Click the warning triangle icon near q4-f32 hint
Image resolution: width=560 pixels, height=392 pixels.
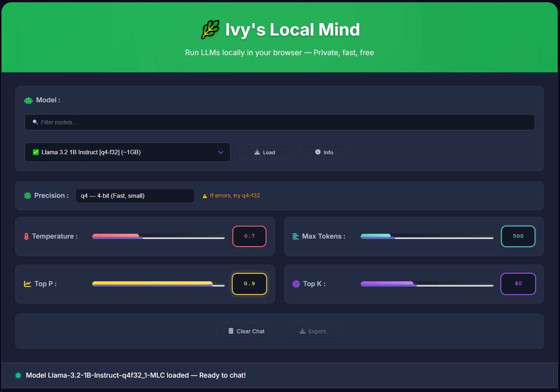point(205,196)
